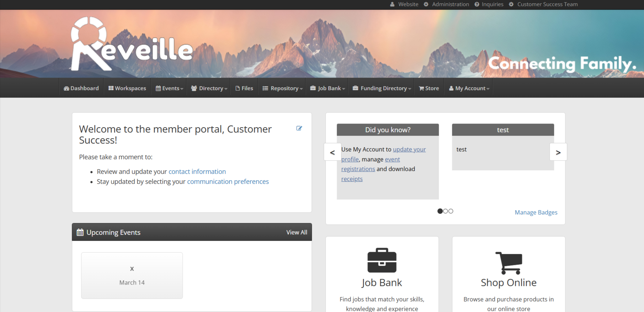Image resolution: width=644 pixels, height=312 pixels.
Task: Advance badge carousel with next arrow
Action: [558, 152]
